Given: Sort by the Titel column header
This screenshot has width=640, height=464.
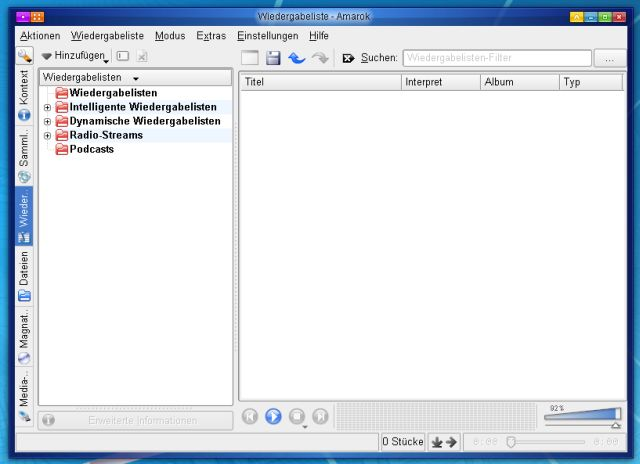Looking at the screenshot, I should pos(321,82).
